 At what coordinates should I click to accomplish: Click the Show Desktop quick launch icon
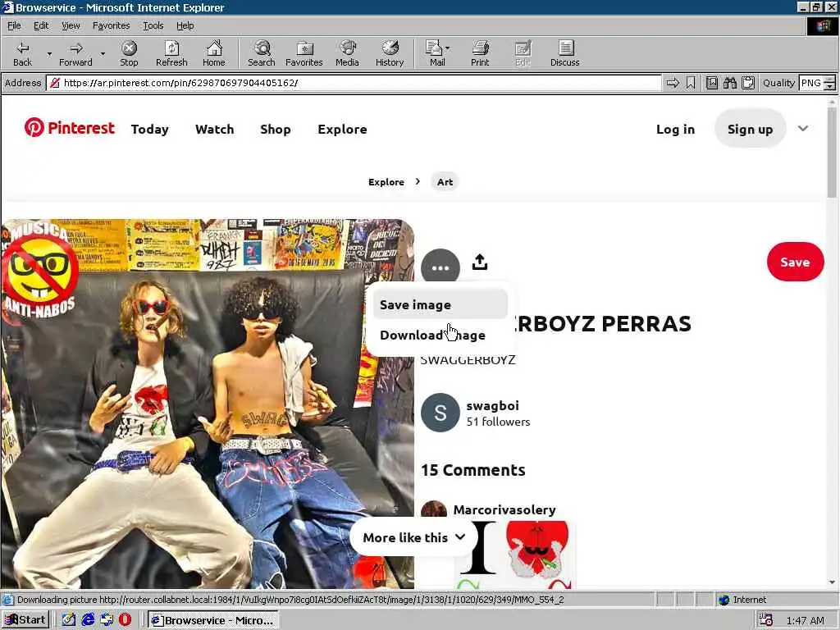pyautogui.click(x=69, y=620)
